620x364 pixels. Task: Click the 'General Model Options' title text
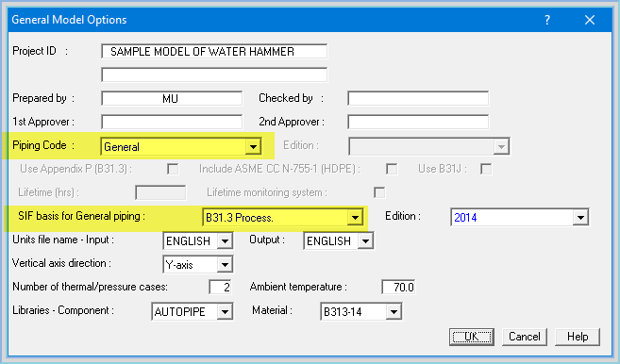[69, 20]
